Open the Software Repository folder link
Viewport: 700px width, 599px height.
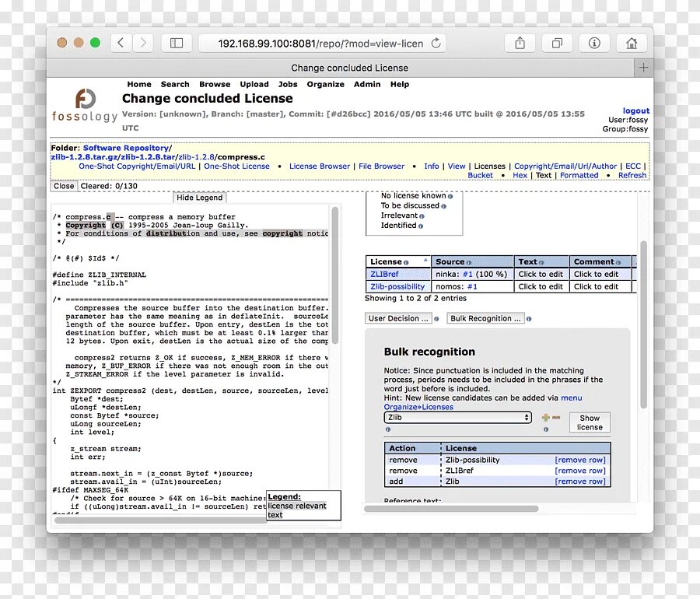[126, 148]
